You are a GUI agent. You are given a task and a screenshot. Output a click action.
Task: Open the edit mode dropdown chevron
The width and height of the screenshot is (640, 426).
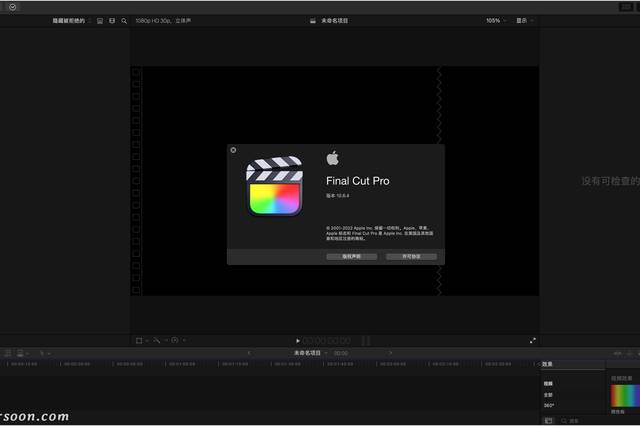click(x=28, y=353)
